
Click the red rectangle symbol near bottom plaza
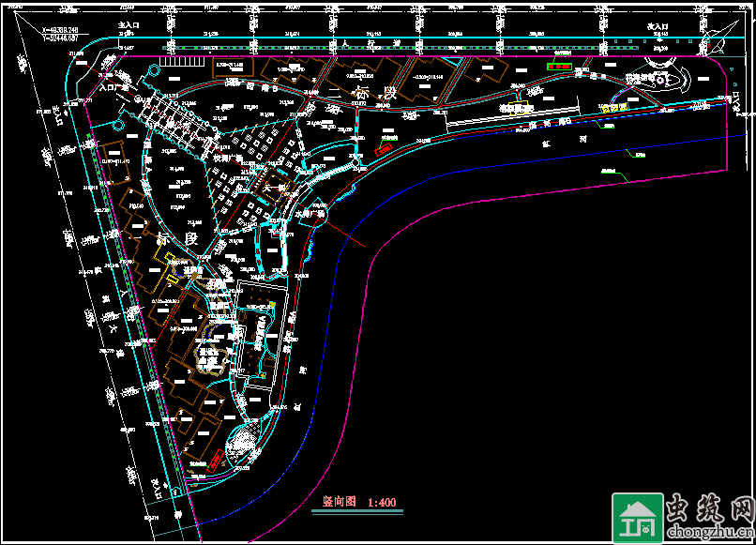coord(218,457)
